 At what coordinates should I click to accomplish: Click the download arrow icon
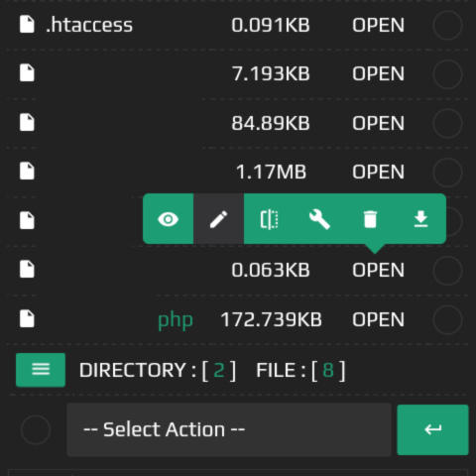[420, 219]
